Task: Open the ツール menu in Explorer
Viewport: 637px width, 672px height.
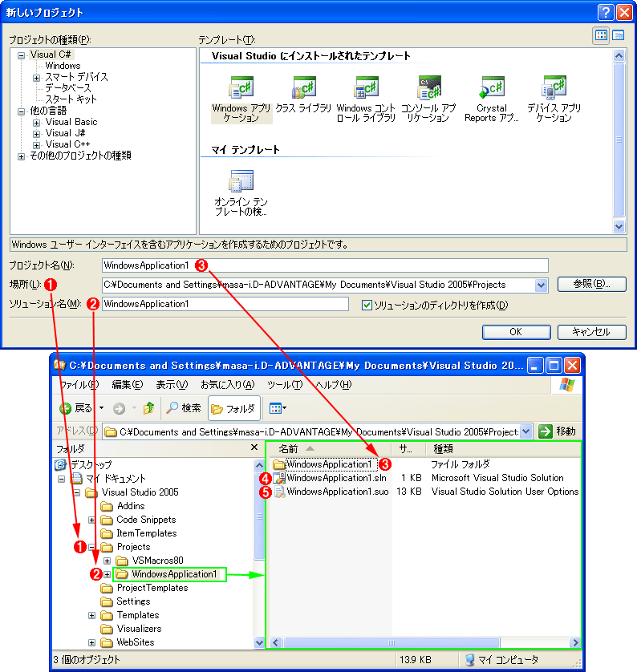Action: (285, 384)
